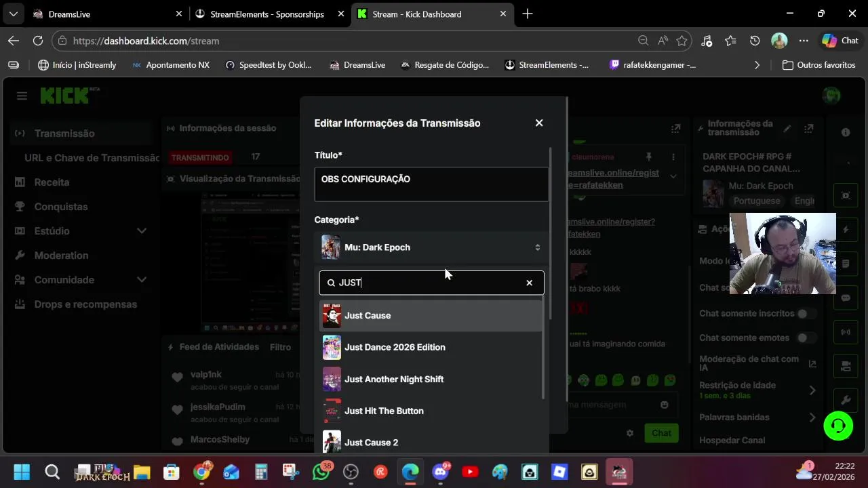Open the browser tab list dropdown

click(14, 14)
